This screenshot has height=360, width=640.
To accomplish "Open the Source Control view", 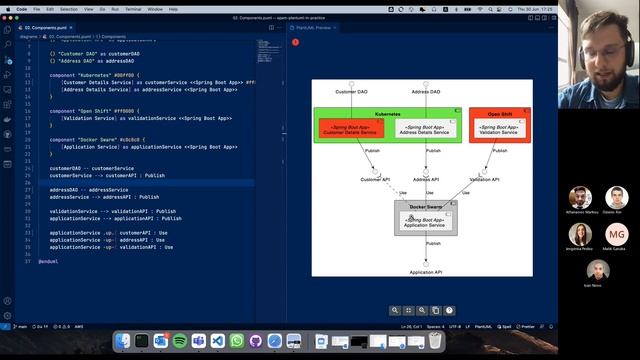I will pos(7,60).
